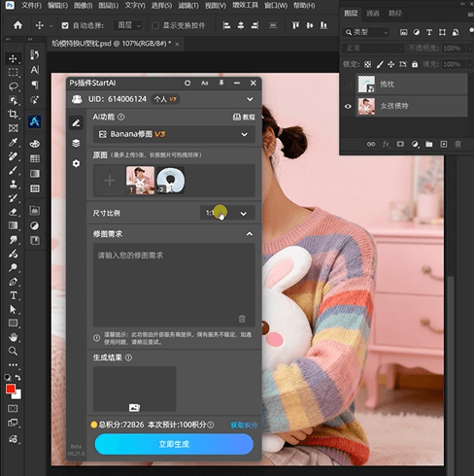Open the 窗口(W) menu
Screen dimensions: 474x476
[x=276, y=6]
